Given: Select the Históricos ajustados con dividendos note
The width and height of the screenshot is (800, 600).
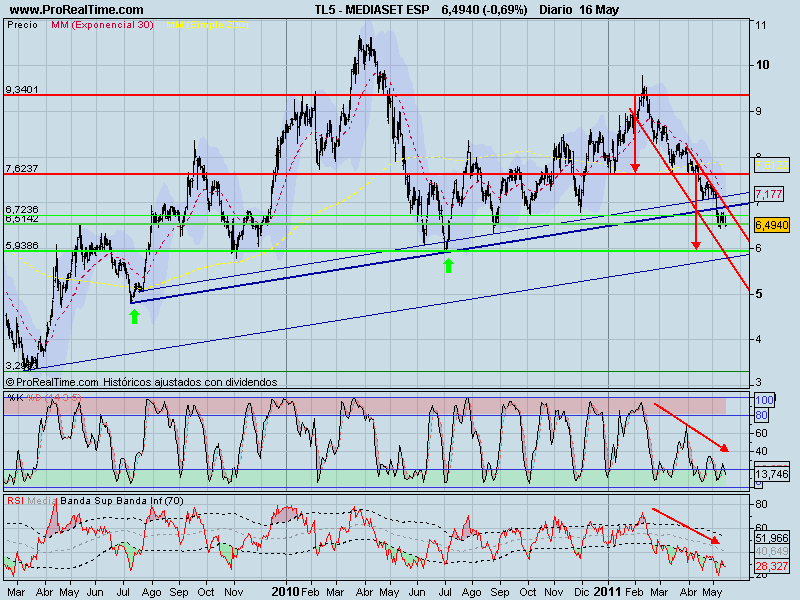Looking at the screenshot, I should (190, 382).
